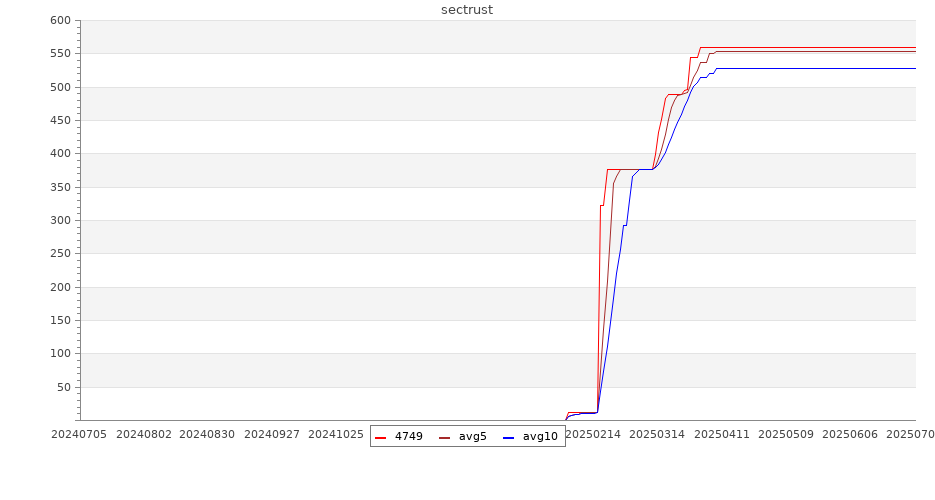The height and width of the screenshot is (500, 935).
Task: Click the x-axis date 20250411
Action: point(722,434)
